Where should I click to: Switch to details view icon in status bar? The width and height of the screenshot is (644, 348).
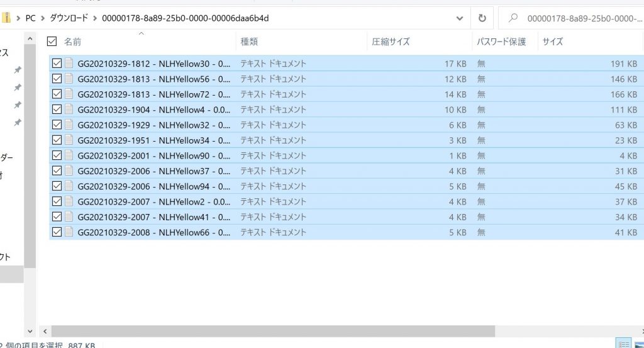click(624, 344)
